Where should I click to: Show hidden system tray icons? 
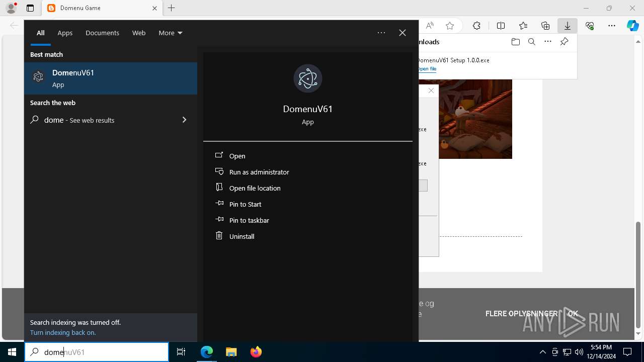coord(542,352)
